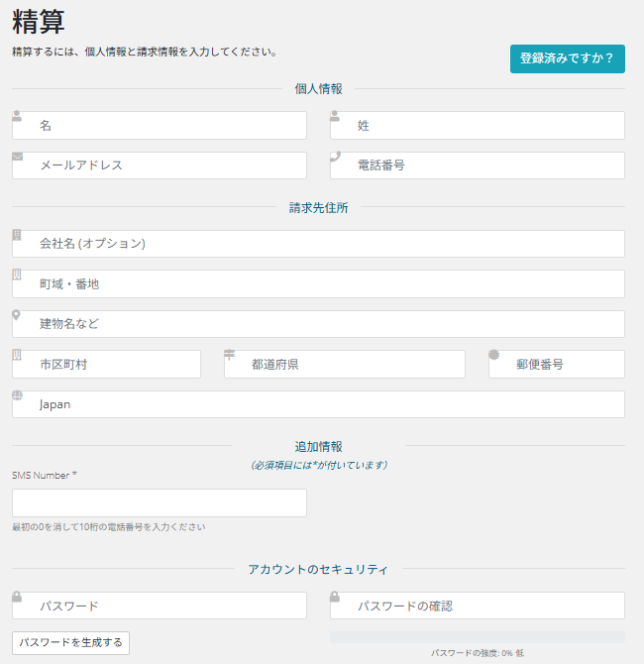Click the SMS Number input field
This screenshot has height=664, width=644.
[x=160, y=502]
